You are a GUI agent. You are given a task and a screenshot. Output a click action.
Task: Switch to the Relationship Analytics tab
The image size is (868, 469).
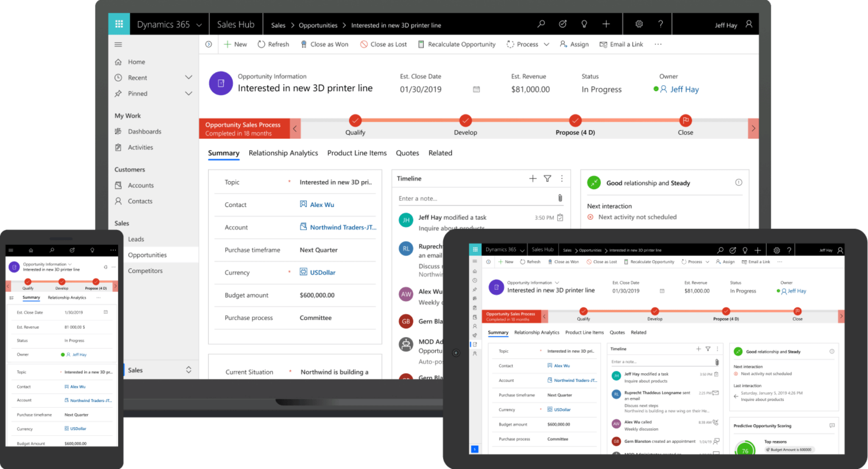pos(283,153)
